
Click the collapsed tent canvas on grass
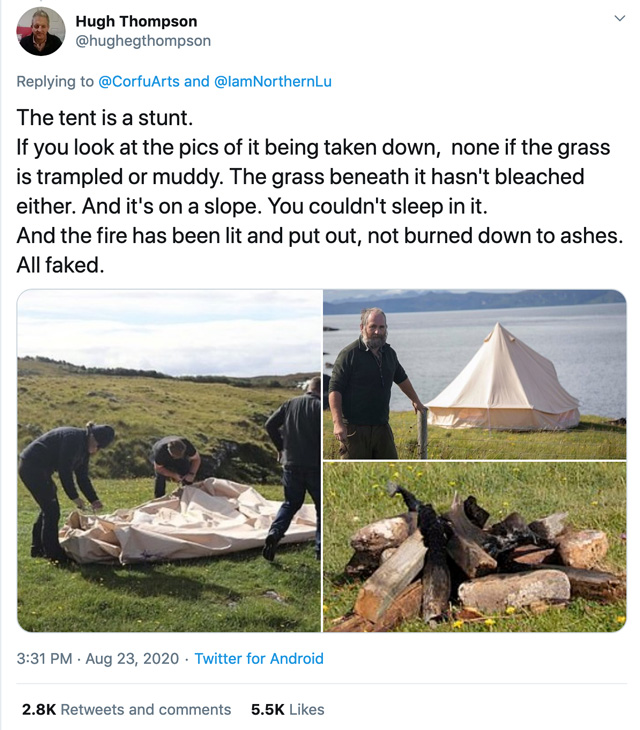coord(190,521)
